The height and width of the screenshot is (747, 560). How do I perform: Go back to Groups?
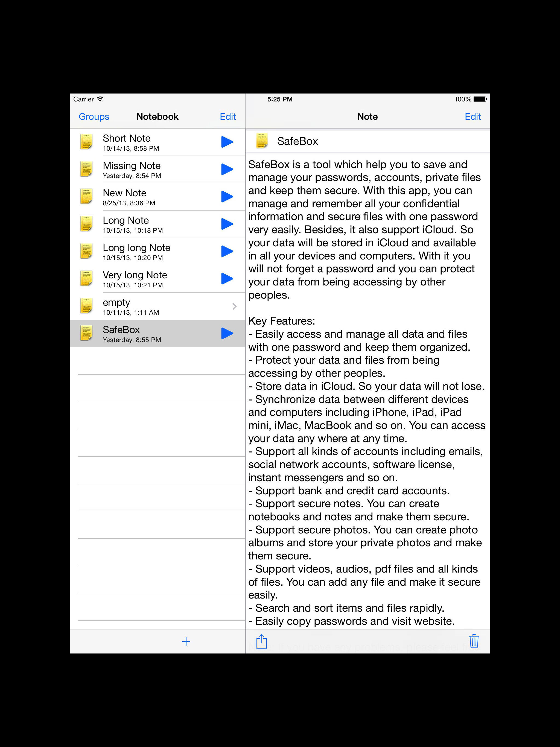point(94,116)
